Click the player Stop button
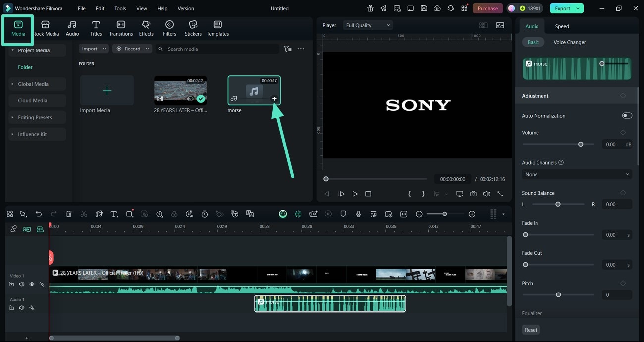This screenshot has width=644, height=342. tap(368, 194)
